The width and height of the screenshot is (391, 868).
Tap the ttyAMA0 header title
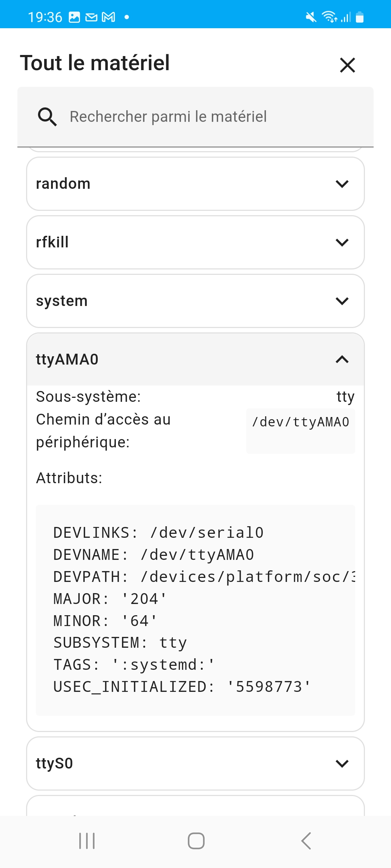tap(67, 359)
